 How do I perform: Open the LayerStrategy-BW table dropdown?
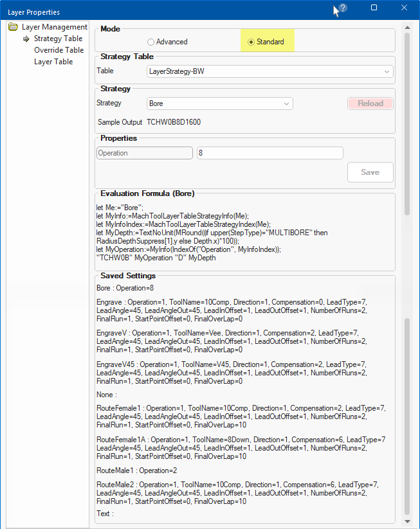tap(387, 71)
